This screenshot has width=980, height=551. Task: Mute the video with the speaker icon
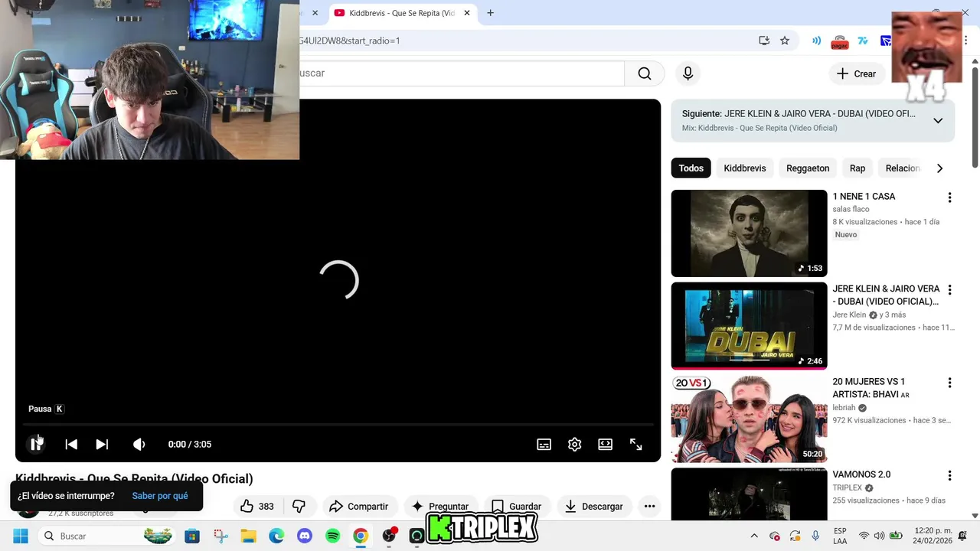coord(139,445)
